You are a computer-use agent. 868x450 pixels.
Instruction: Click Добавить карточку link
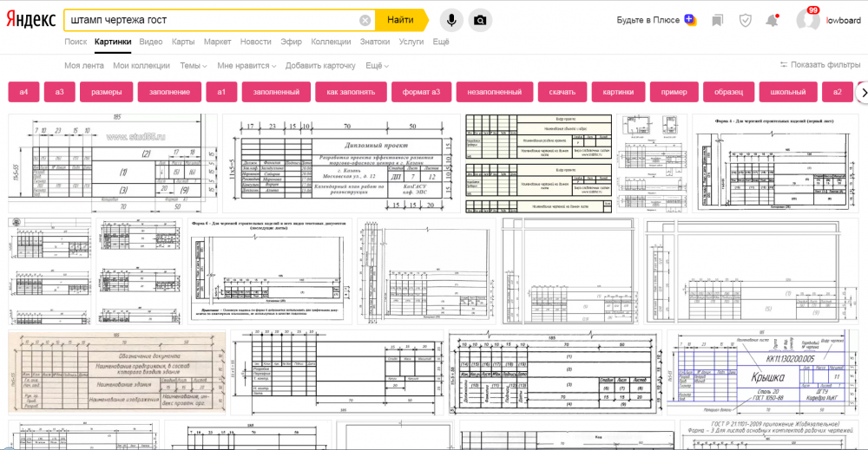pyautogui.click(x=320, y=65)
